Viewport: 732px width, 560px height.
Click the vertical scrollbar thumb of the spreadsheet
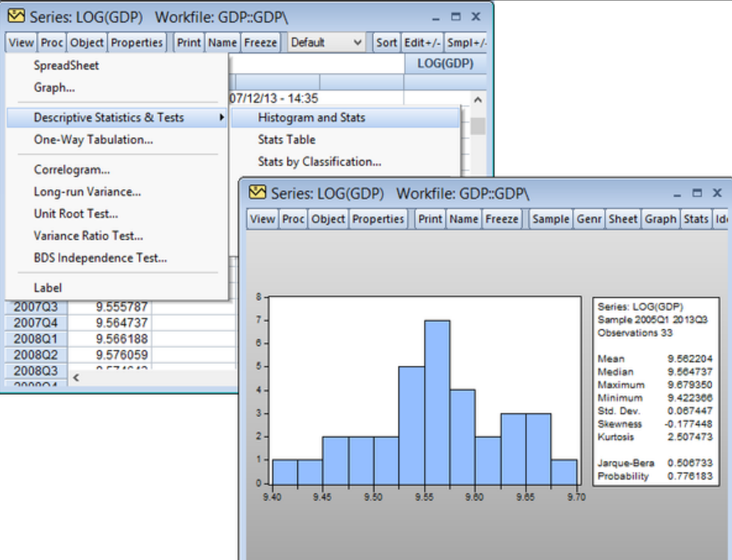[x=478, y=126]
